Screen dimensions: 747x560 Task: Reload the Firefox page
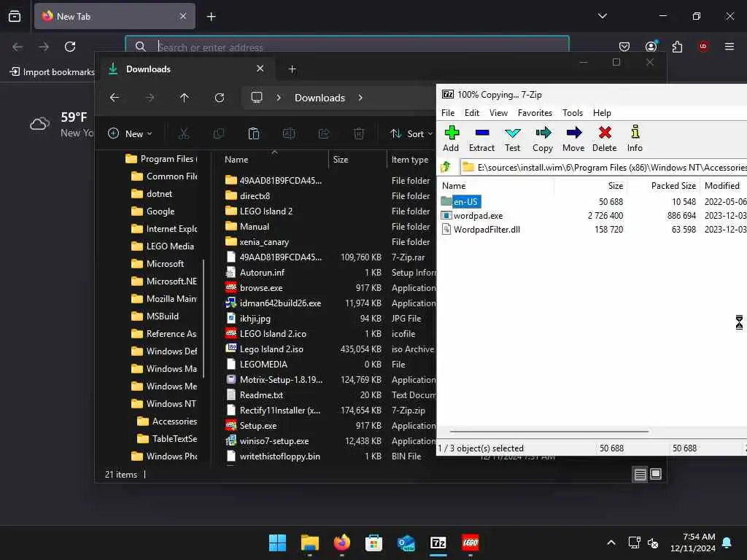[x=70, y=47]
